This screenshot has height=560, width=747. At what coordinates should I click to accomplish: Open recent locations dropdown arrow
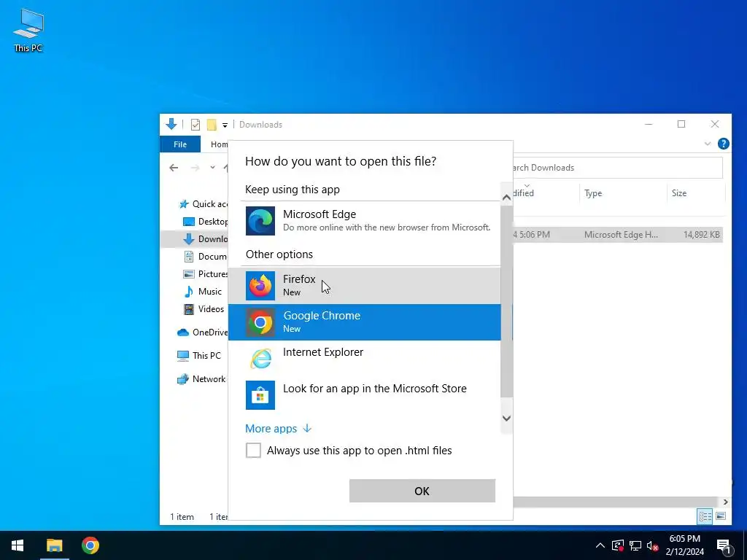pyautogui.click(x=212, y=168)
